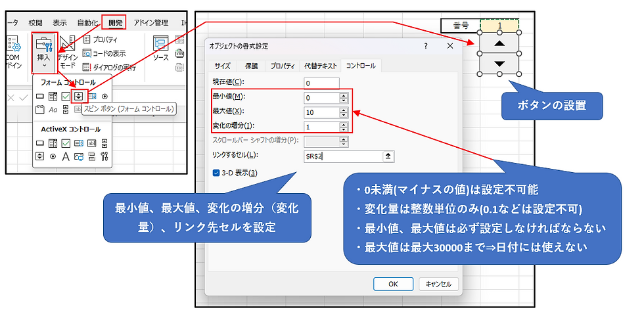Switch to the 保護 dialog tab
The image size is (644, 316).
251,66
